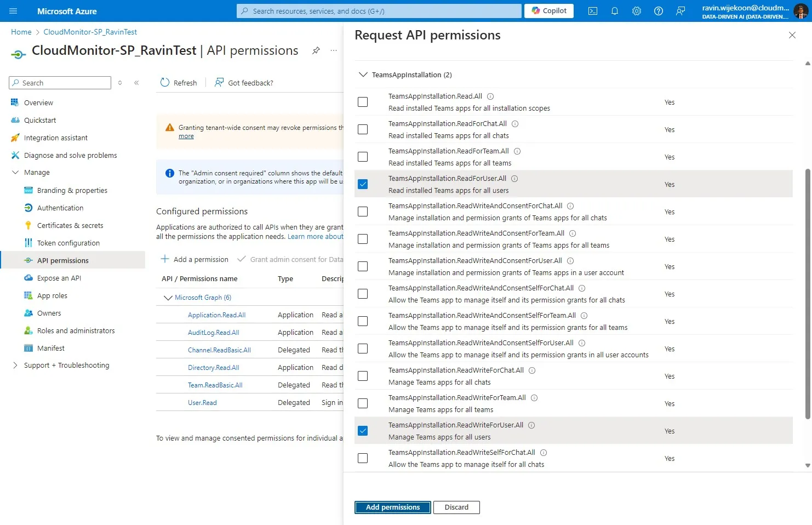Show info for TeamsAppInstallation.ReadForTeam.All
This screenshot has height=525, width=812.
click(x=517, y=151)
